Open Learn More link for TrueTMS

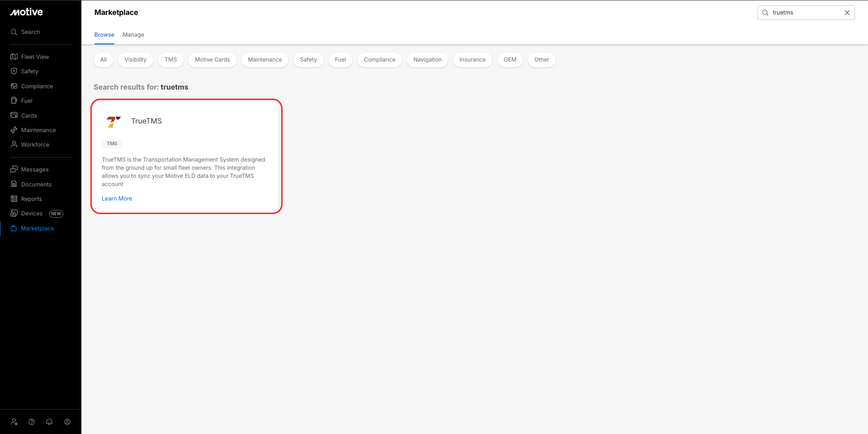(x=117, y=199)
